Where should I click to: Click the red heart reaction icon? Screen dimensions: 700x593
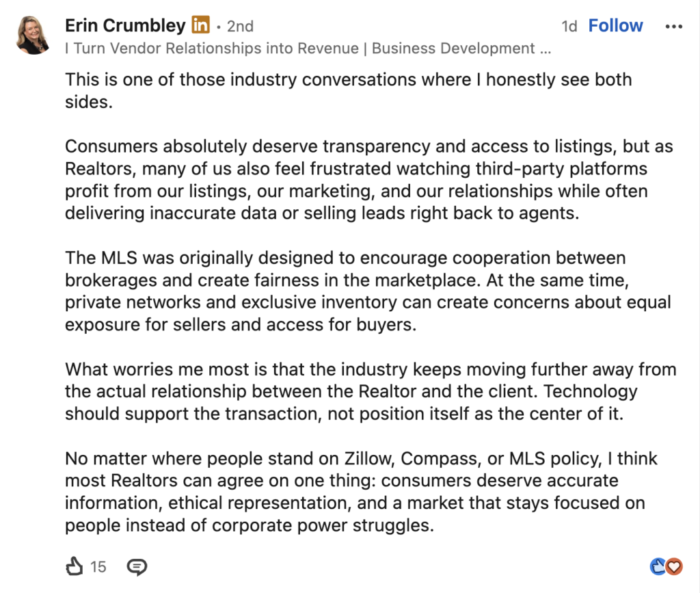coord(674,566)
